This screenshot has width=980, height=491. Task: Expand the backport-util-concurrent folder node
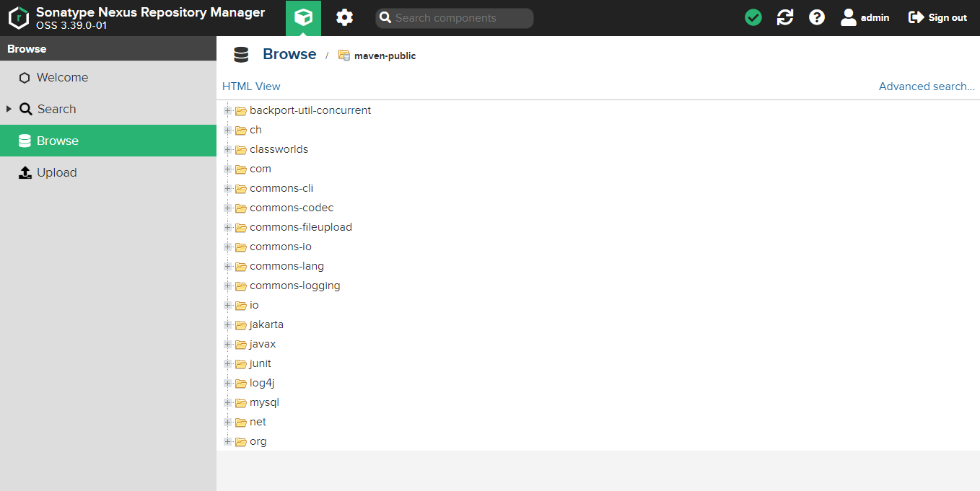[228, 110]
